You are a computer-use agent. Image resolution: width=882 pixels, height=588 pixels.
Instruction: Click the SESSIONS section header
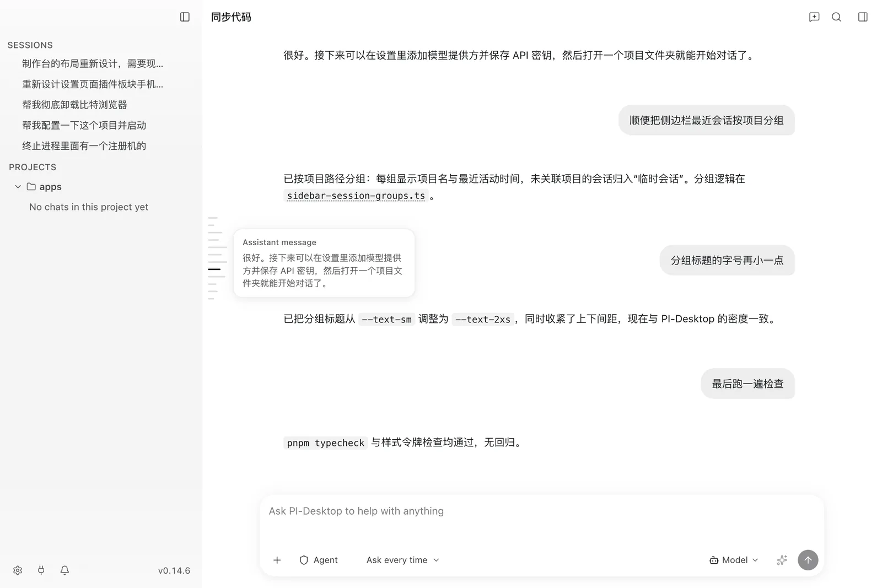[x=30, y=45]
